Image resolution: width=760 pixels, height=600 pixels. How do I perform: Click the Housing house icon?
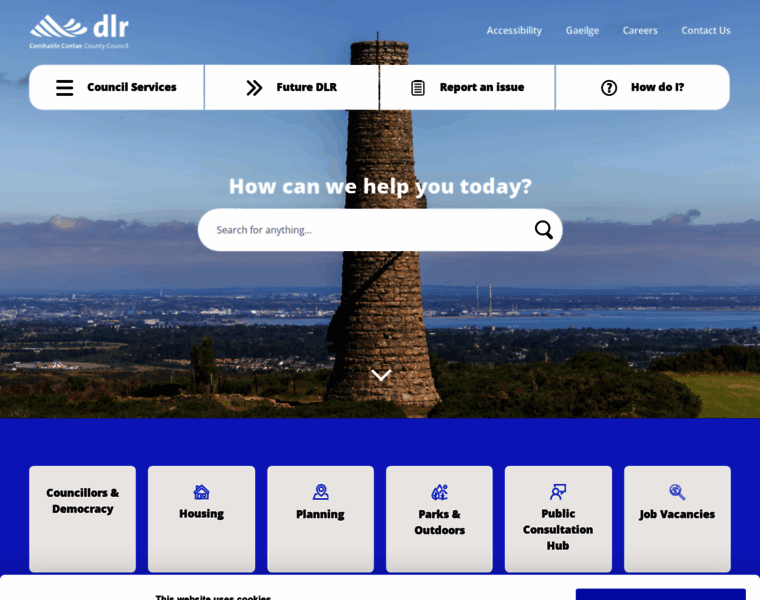[x=201, y=492]
